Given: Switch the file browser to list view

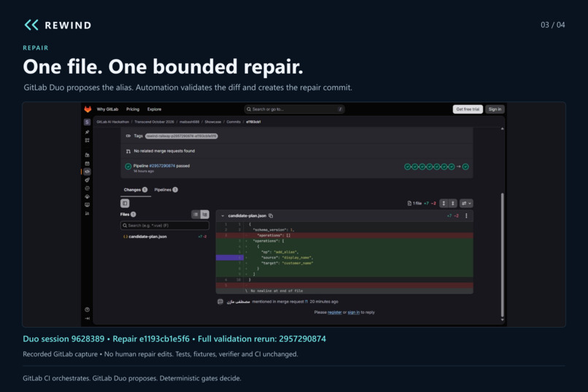Looking at the screenshot, I should [x=196, y=214].
